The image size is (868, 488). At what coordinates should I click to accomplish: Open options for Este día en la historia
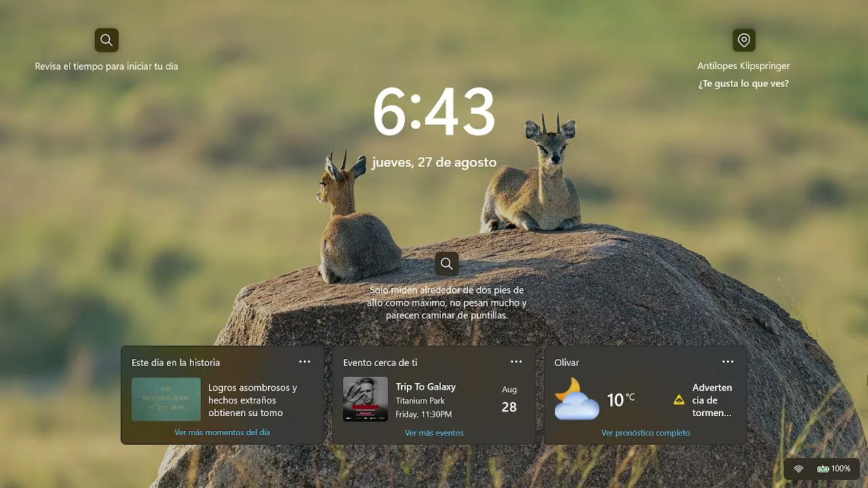point(304,362)
